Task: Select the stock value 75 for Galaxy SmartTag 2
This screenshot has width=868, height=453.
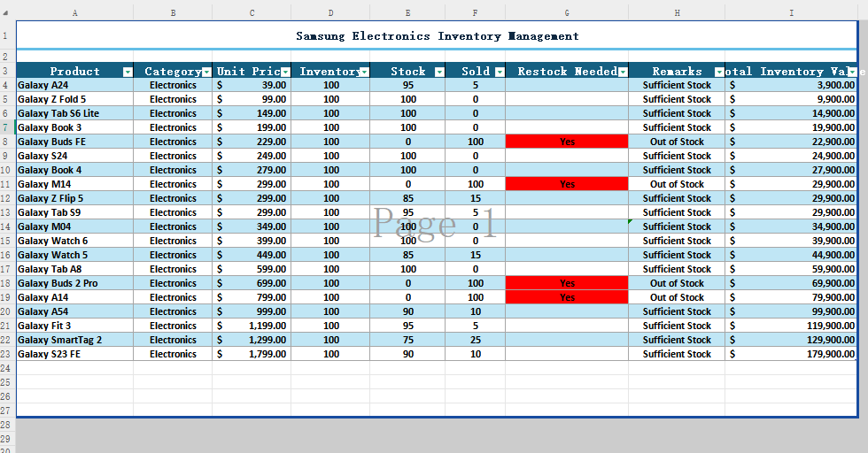Action: (408, 340)
